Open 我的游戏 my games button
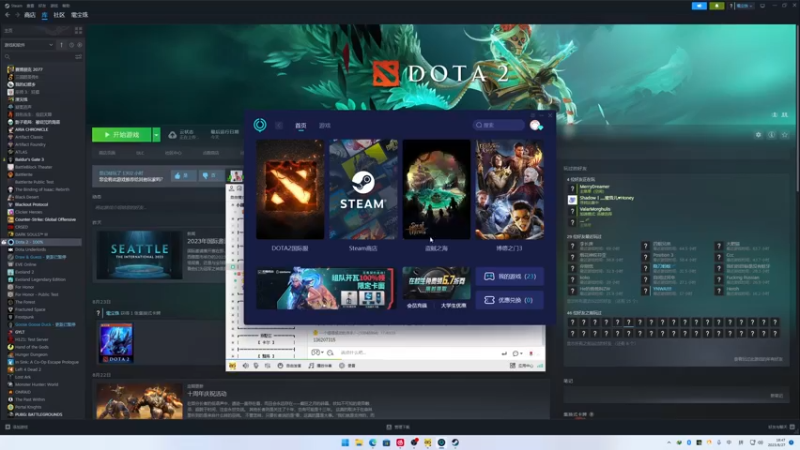This screenshot has height=450, width=800. (510, 277)
